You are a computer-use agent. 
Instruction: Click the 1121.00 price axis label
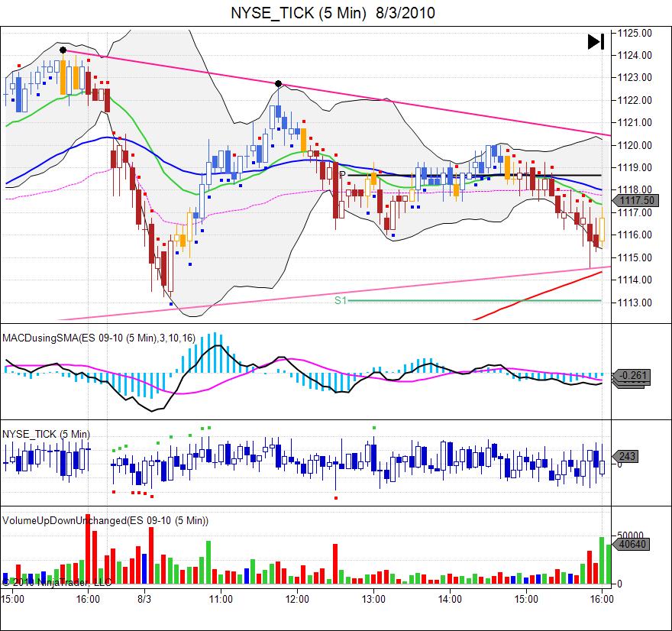click(x=635, y=122)
